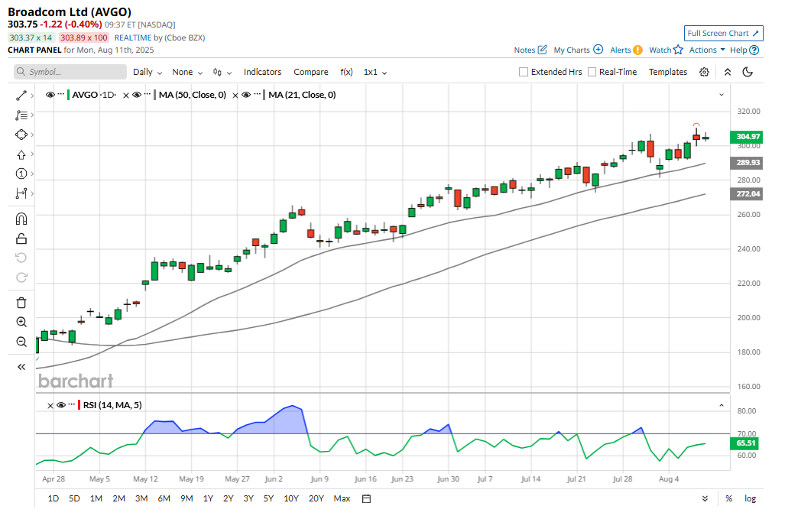The width and height of the screenshot is (785, 532).
Task: Open the Help question mark icon
Action: pyautogui.click(x=754, y=50)
